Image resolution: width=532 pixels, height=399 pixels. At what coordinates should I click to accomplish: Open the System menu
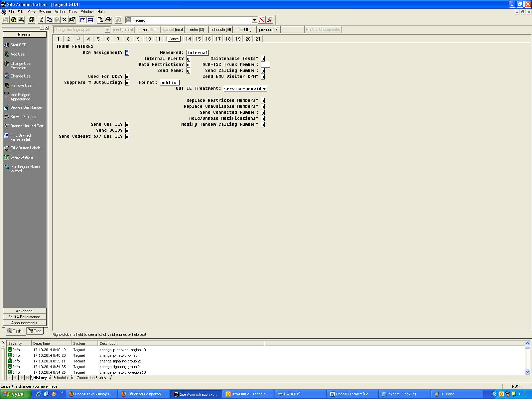(x=45, y=12)
